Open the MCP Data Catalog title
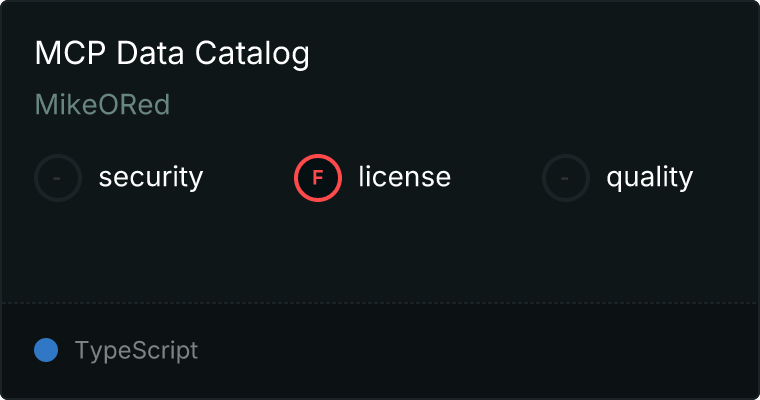Image resolution: width=760 pixels, height=400 pixels. click(x=172, y=54)
